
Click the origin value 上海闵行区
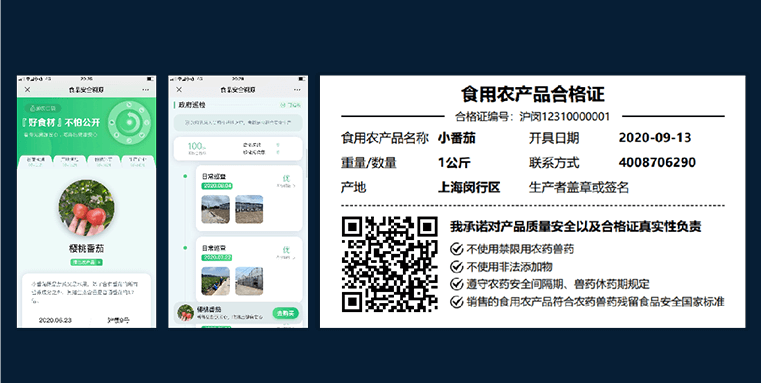click(x=469, y=187)
